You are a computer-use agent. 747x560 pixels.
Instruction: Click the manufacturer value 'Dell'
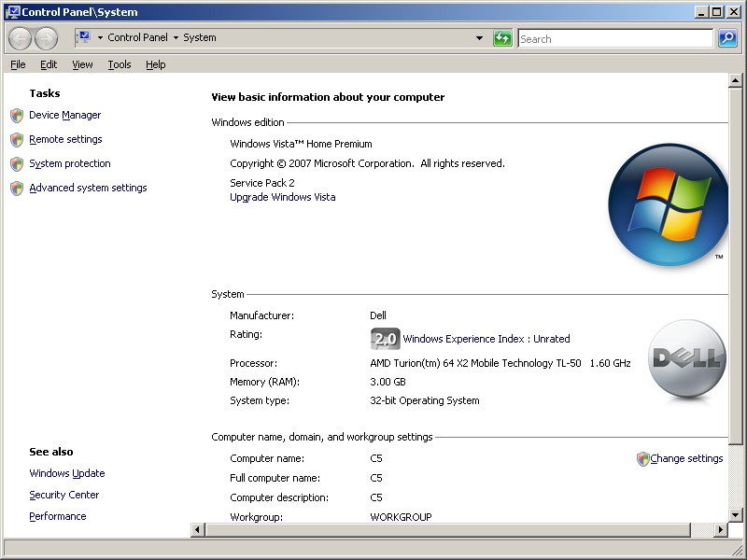pos(378,315)
